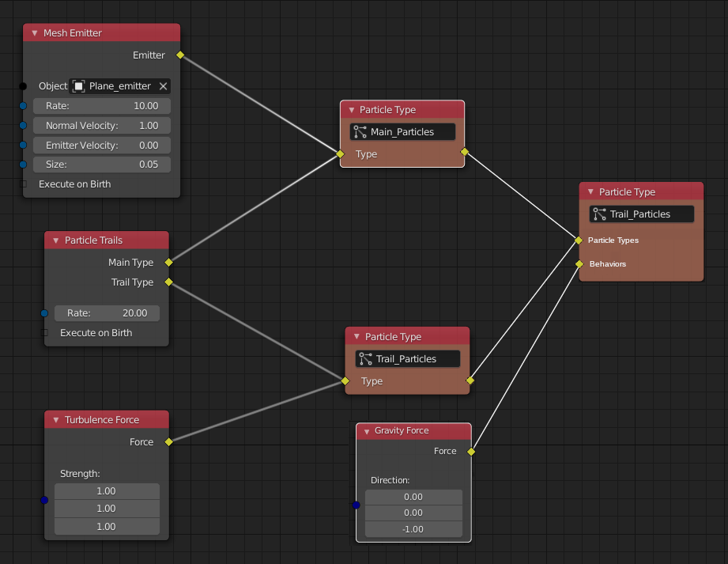Image resolution: width=728 pixels, height=564 pixels.
Task: Collapse the Particle Type node above Gravity Force
Action: click(x=356, y=337)
